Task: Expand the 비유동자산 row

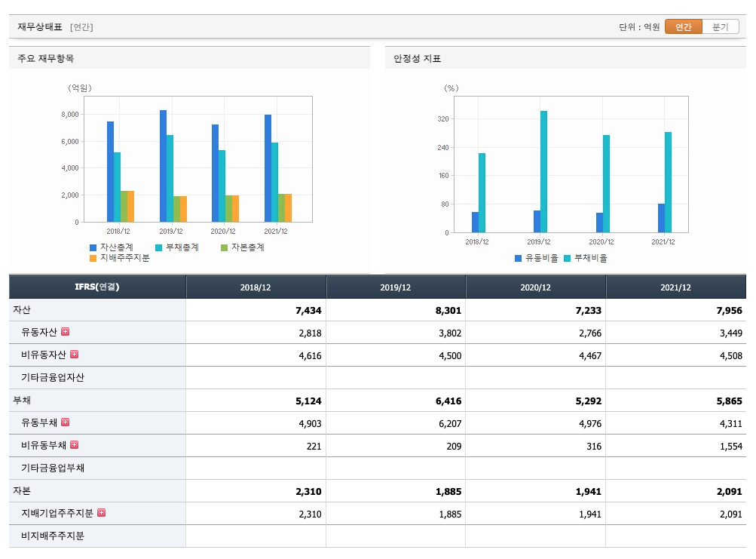Action: coord(75,355)
